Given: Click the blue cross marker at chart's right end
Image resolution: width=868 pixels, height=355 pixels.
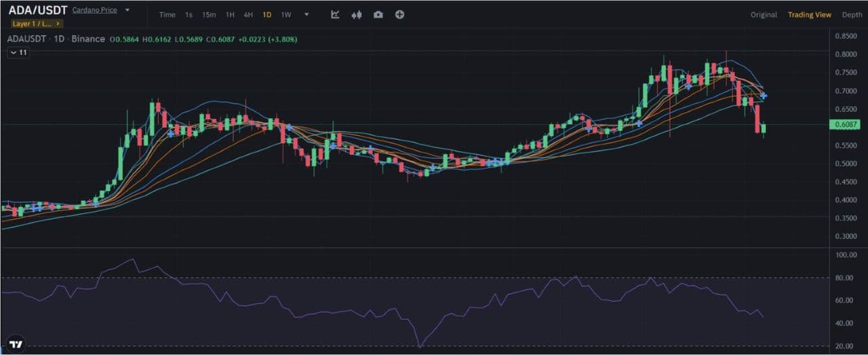Looking at the screenshot, I should click(764, 96).
